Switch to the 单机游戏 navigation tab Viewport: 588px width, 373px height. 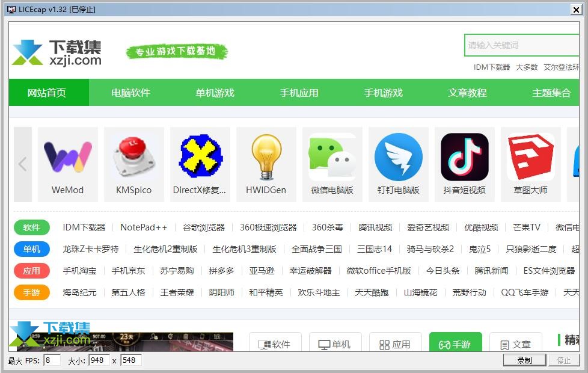pos(215,92)
